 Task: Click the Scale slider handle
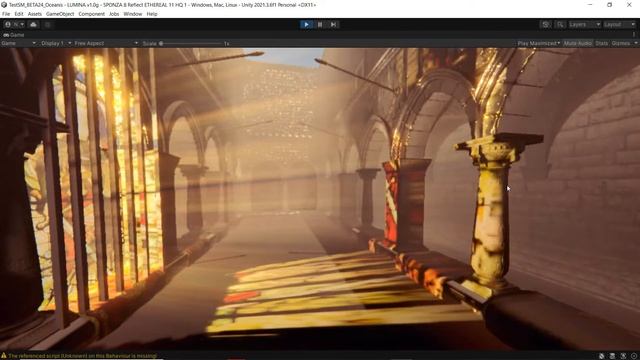161,43
